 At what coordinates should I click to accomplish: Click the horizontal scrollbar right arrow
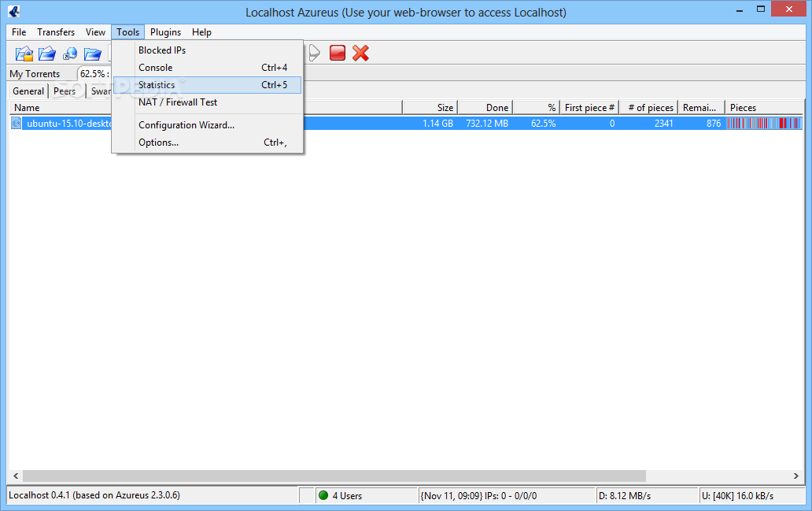[796, 476]
